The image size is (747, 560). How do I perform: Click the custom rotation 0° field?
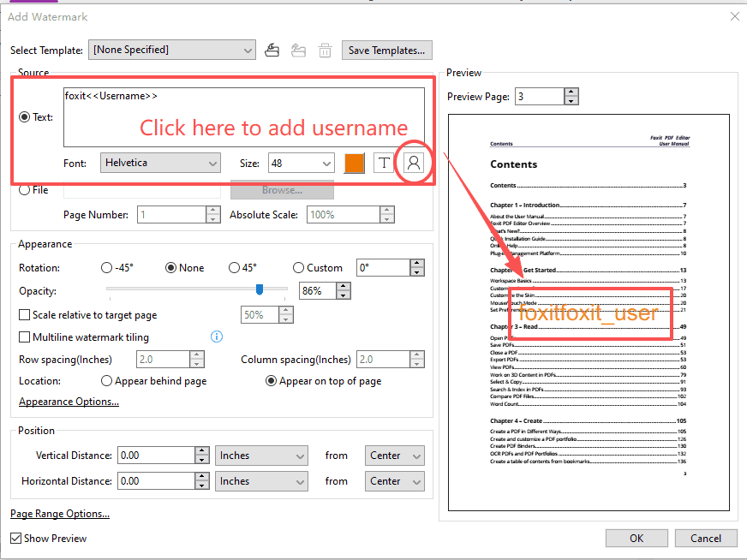(383, 268)
